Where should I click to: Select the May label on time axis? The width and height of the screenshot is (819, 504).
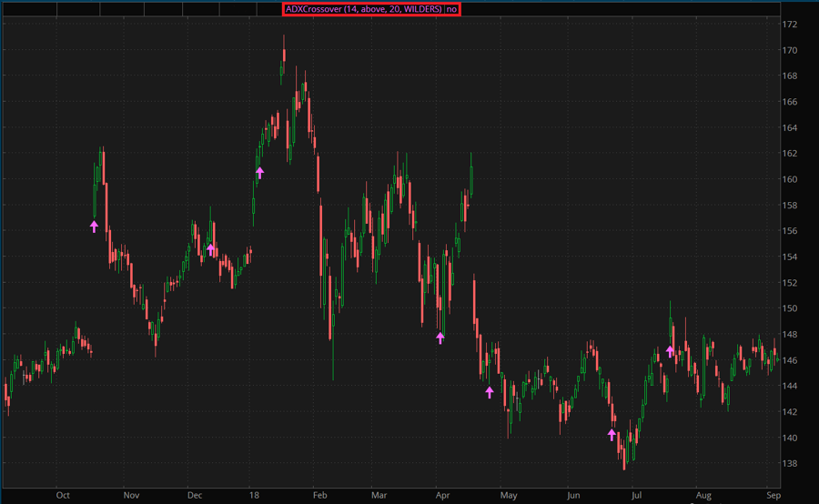509,496
